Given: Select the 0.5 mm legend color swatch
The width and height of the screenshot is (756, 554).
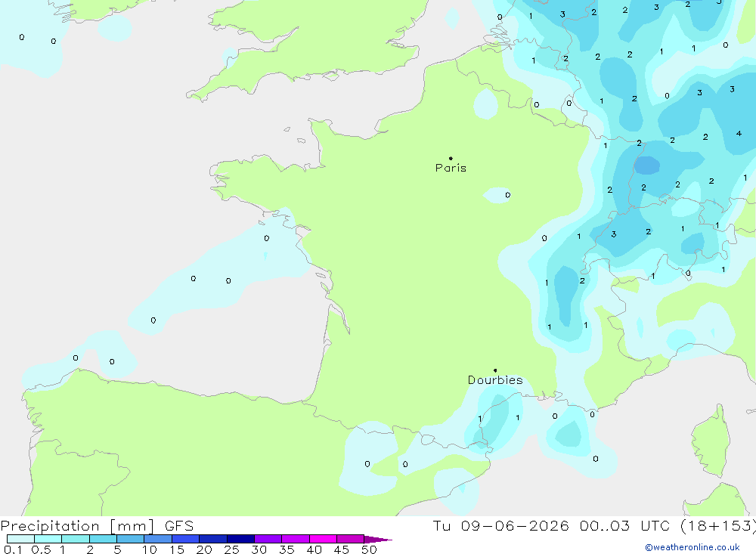Looking at the screenshot, I should (48, 539).
